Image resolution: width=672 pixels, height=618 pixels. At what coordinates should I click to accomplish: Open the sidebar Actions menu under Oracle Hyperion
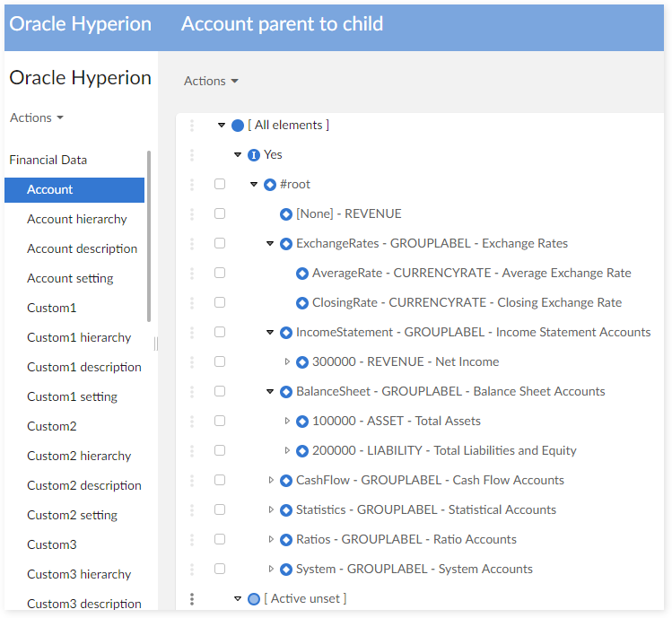(37, 118)
